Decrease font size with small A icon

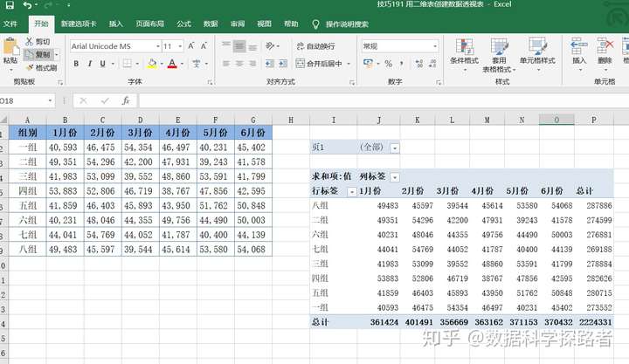coord(204,46)
